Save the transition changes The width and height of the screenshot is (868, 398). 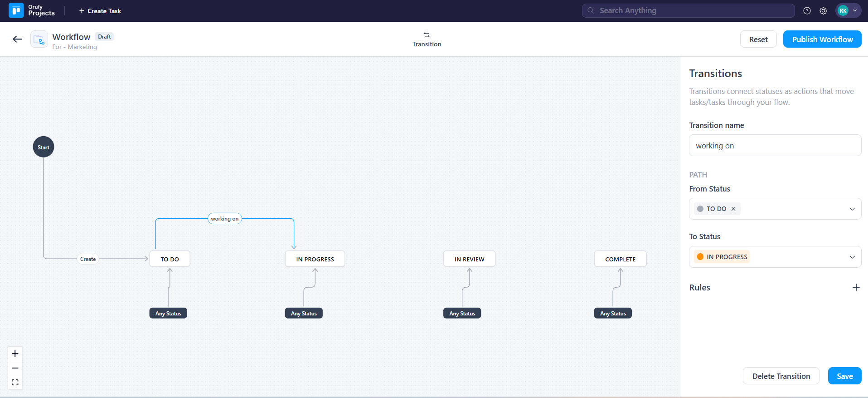point(844,376)
